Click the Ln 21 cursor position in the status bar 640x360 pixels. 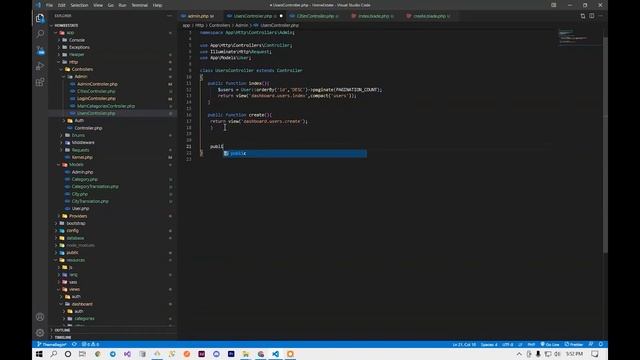coord(464,344)
